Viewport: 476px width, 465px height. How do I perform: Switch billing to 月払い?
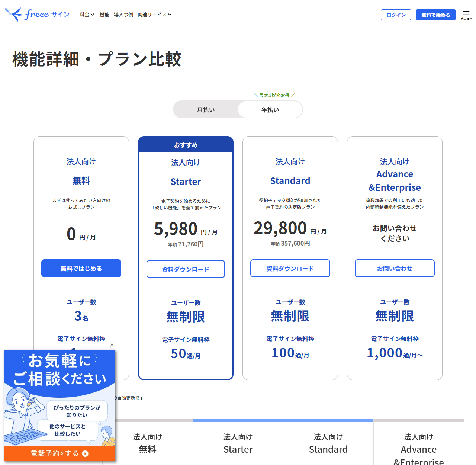pos(206,110)
